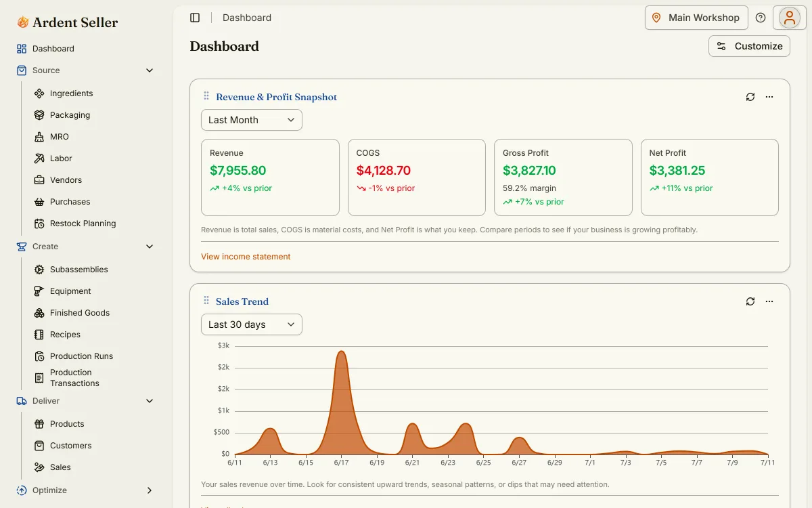Screen dimensions: 812x508
Task: Click the Labor pickaxe icon
Action: pos(39,158)
